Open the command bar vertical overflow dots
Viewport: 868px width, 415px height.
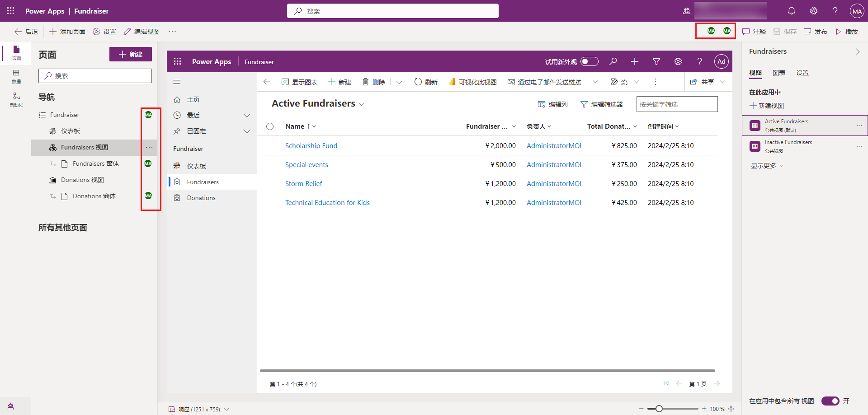click(655, 82)
